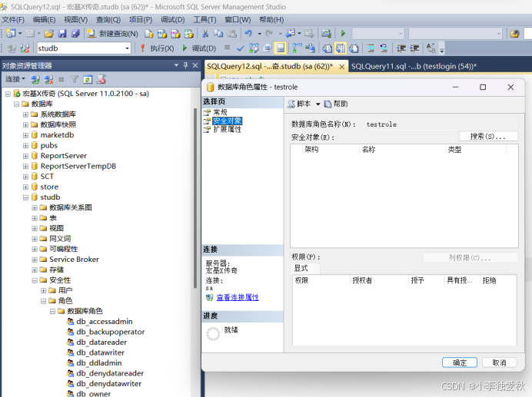Click the 取消 Cancel button
This screenshot has width=532, height=397.
coord(499,362)
